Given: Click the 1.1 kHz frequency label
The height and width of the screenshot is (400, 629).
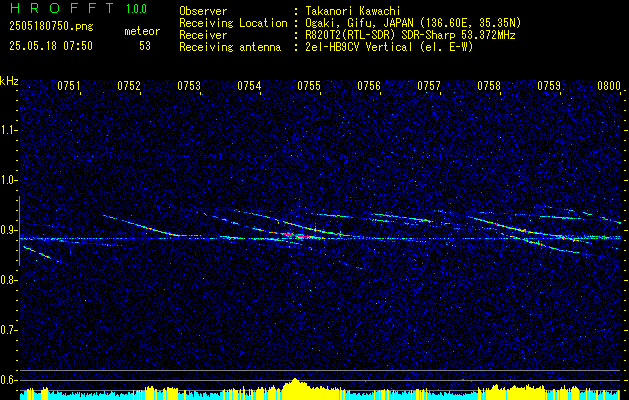Looking at the screenshot, I should [x=9, y=130].
